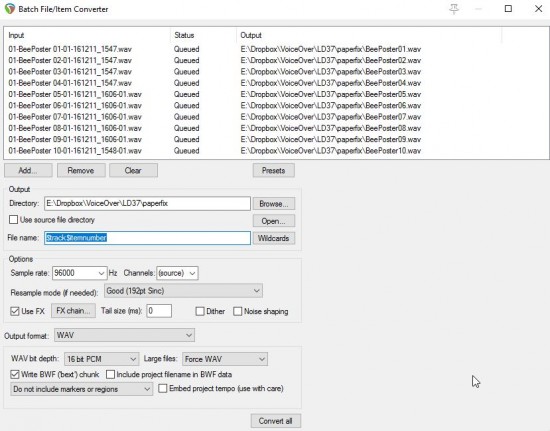Click the Directory path input field
The image size is (550, 431).
tap(147, 203)
